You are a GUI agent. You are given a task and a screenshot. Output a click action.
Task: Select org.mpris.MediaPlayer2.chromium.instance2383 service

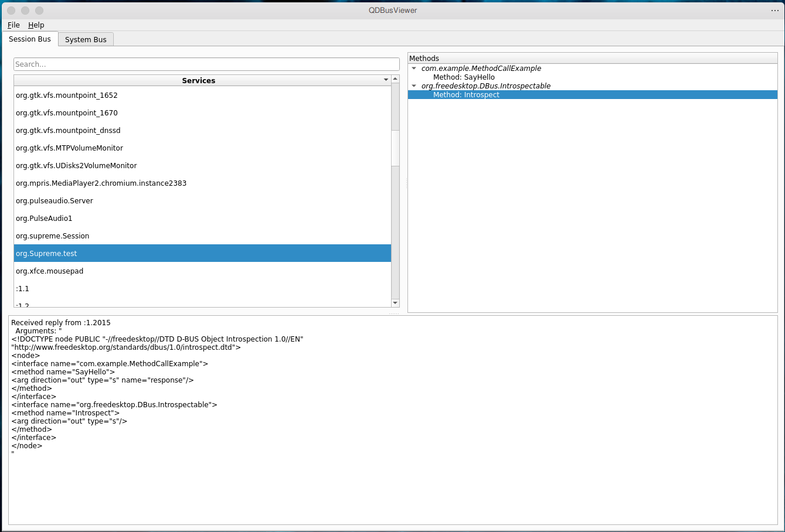101,183
